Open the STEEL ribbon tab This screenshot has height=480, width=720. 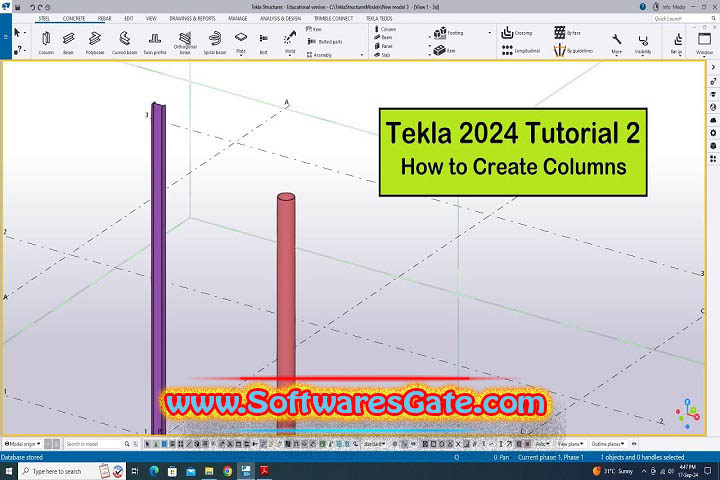click(x=44, y=18)
